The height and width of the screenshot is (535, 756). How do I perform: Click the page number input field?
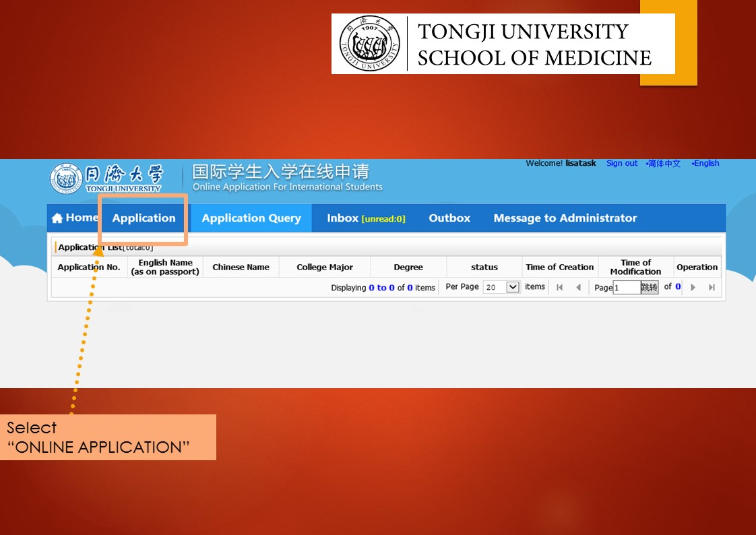point(627,288)
